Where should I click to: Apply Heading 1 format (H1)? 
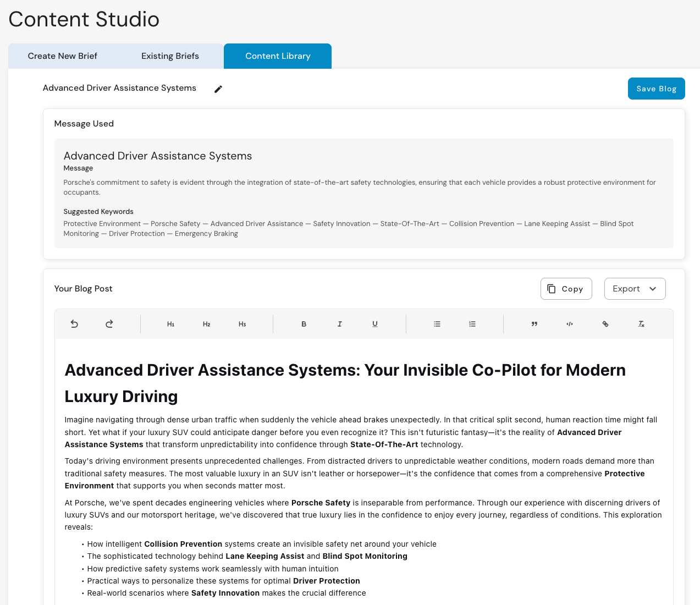[171, 324]
